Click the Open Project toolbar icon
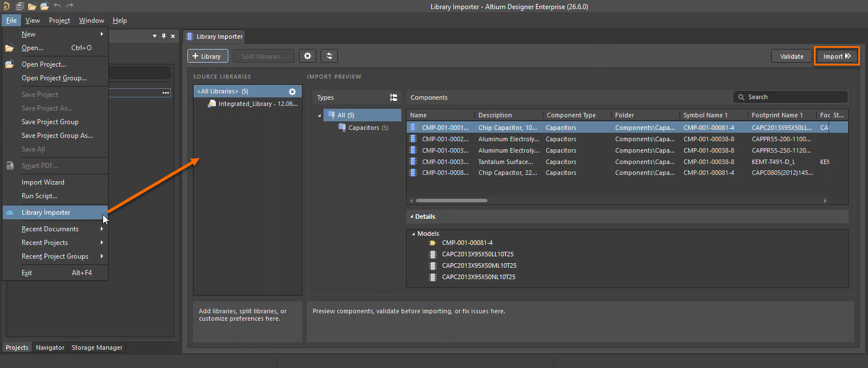This screenshot has width=868, height=368. [44, 7]
